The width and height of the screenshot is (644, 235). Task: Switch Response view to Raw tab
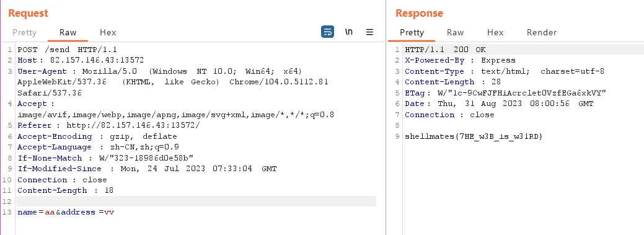[456, 32]
